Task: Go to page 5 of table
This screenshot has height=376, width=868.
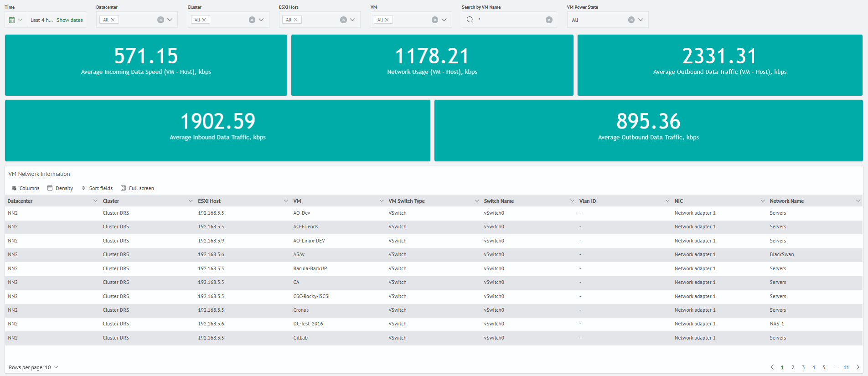Action: pyautogui.click(x=824, y=367)
